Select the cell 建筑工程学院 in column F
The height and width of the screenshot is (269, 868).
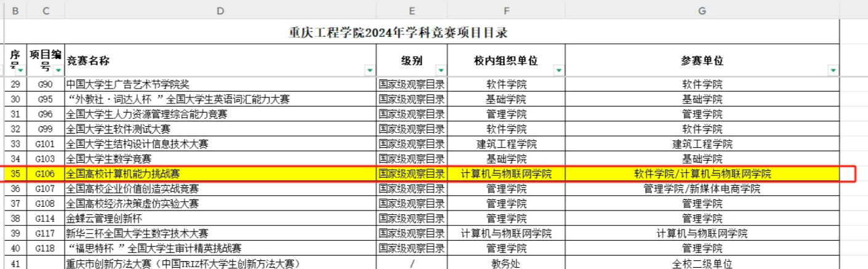coord(505,144)
